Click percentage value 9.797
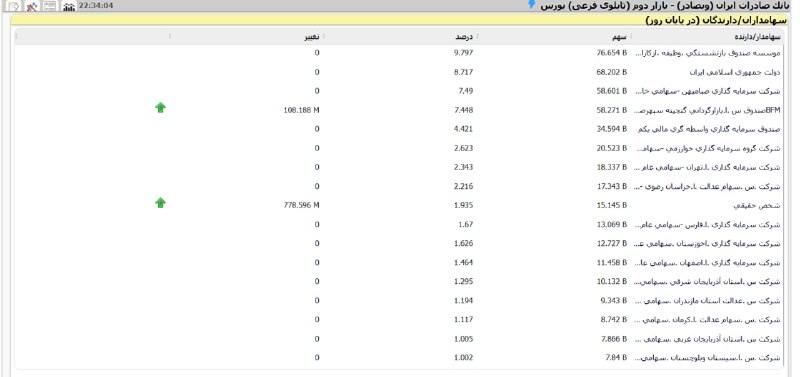800x377 pixels. [464, 53]
